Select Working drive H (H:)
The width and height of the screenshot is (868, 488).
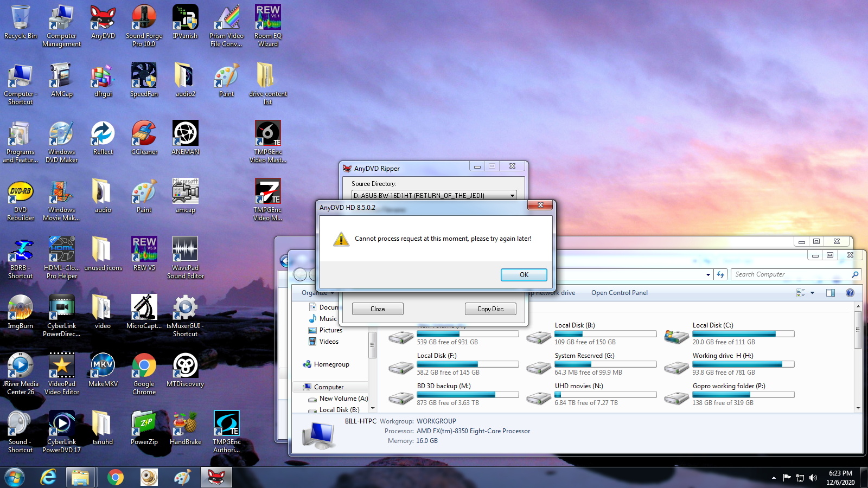[730, 364]
